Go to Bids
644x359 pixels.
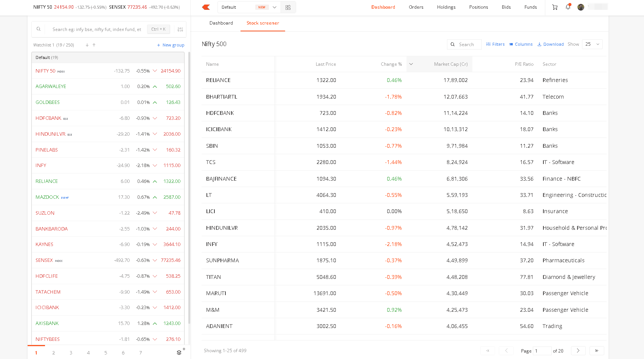click(x=506, y=7)
